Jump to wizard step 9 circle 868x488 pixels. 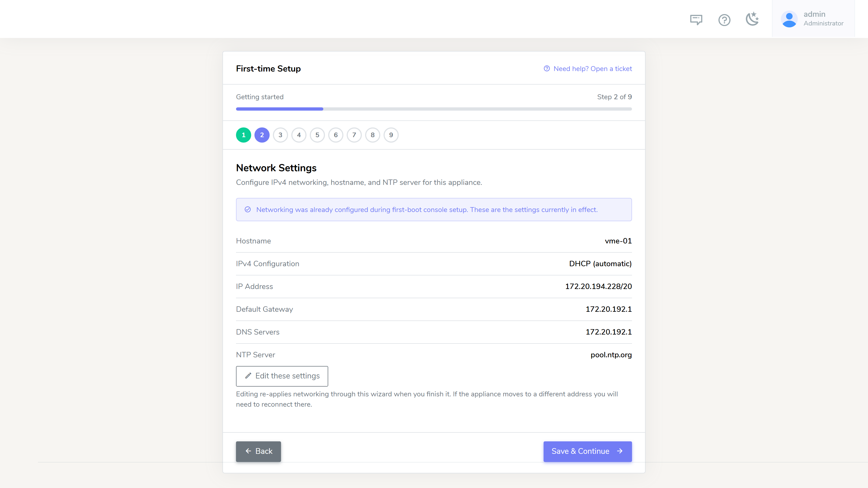(391, 135)
